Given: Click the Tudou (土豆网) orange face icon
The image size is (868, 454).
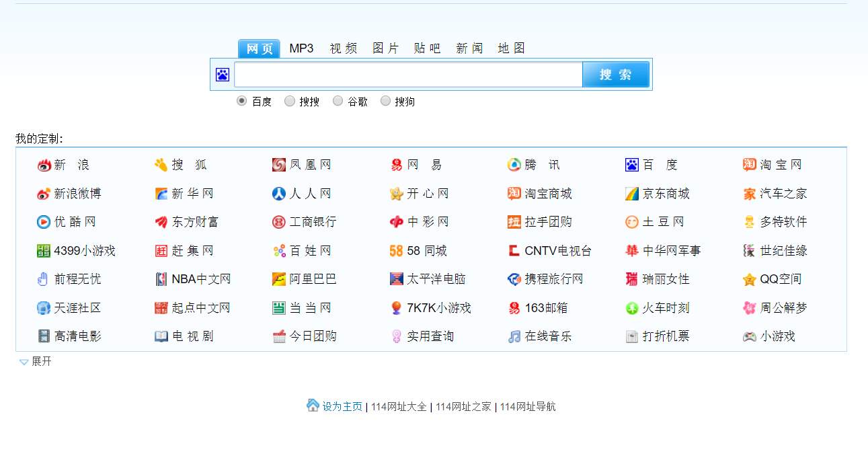Looking at the screenshot, I should pos(632,222).
